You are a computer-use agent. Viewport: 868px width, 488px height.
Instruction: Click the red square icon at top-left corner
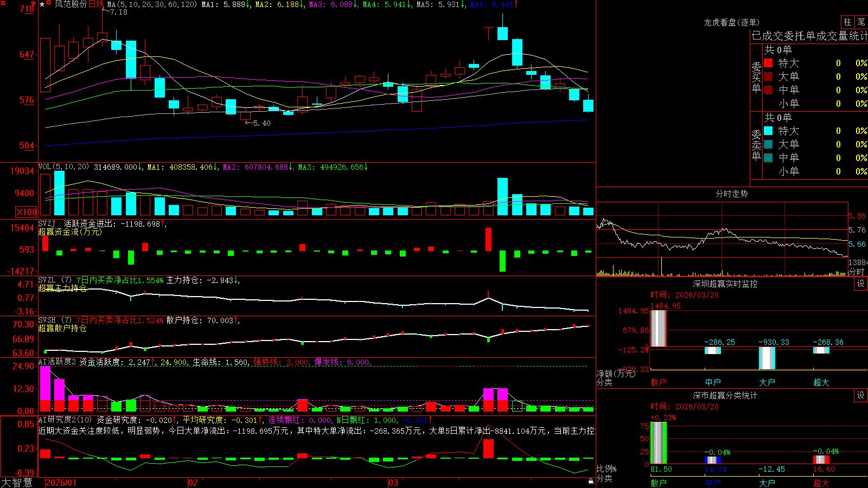(3, 3)
